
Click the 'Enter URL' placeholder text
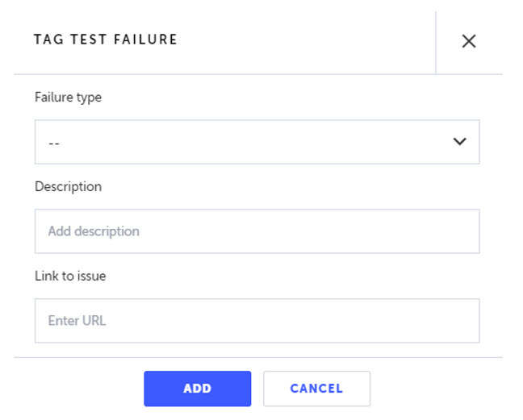pyautogui.click(x=77, y=321)
